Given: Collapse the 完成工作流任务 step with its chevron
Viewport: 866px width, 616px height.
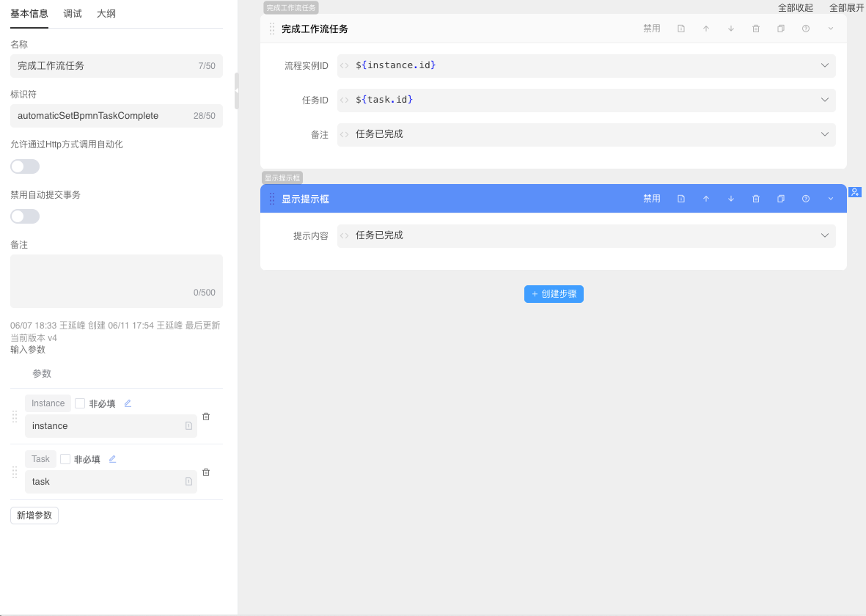Looking at the screenshot, I should click(831, 29).
